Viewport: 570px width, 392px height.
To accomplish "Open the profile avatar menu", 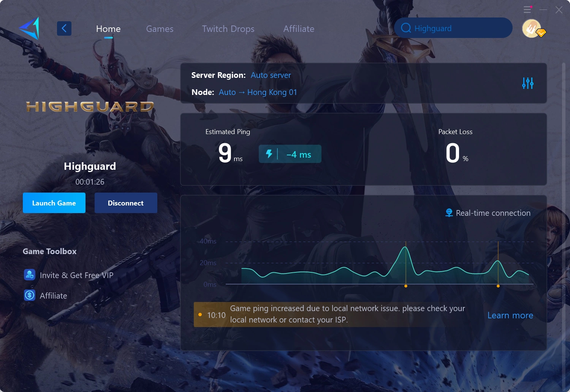I will [x=531, y=28].
